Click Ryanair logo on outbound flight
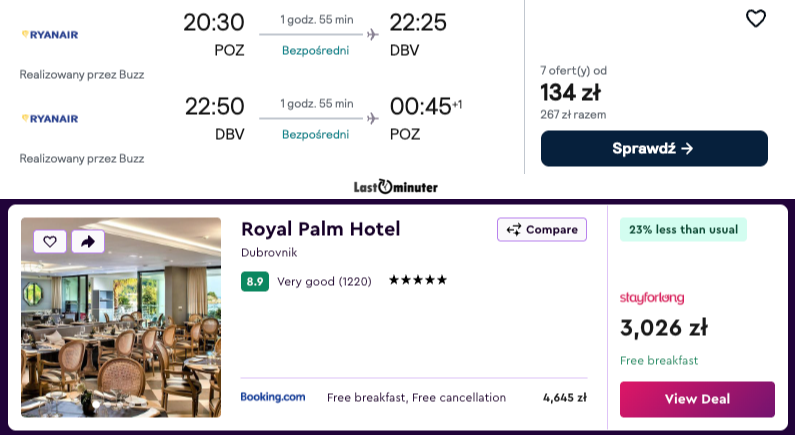This screenshot has height=435, width=795. tap(50, 34)
